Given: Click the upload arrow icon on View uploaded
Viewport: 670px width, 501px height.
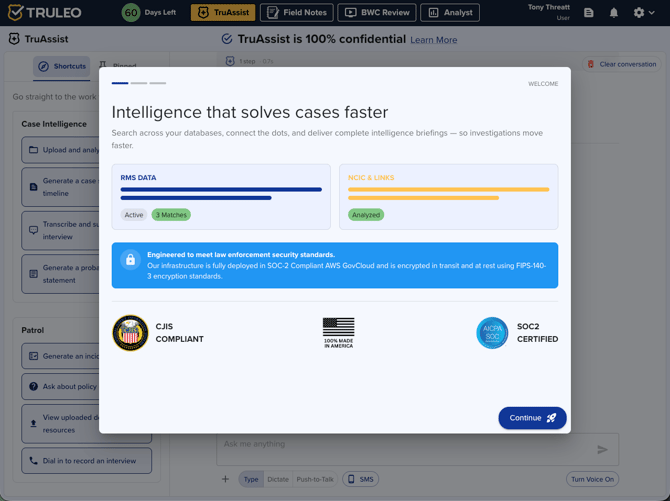Looking at the screenshot, I should pos(33,424).
